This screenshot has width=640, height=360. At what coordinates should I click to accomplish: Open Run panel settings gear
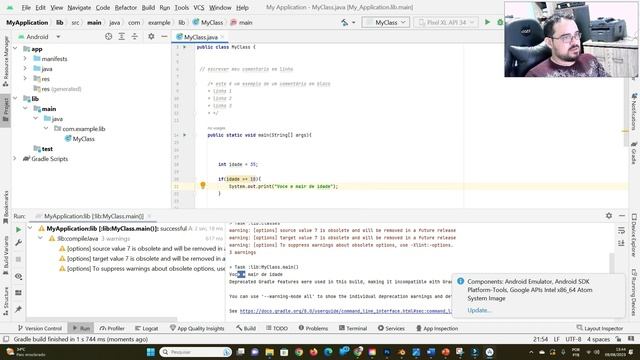(609, 216)
